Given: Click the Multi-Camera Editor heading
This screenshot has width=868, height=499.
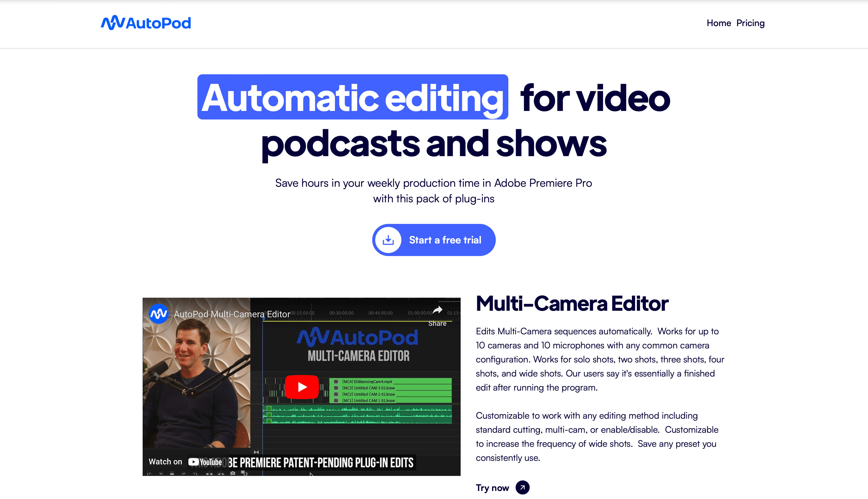Looking at the screenshot, I should click(x=572, y=304).
